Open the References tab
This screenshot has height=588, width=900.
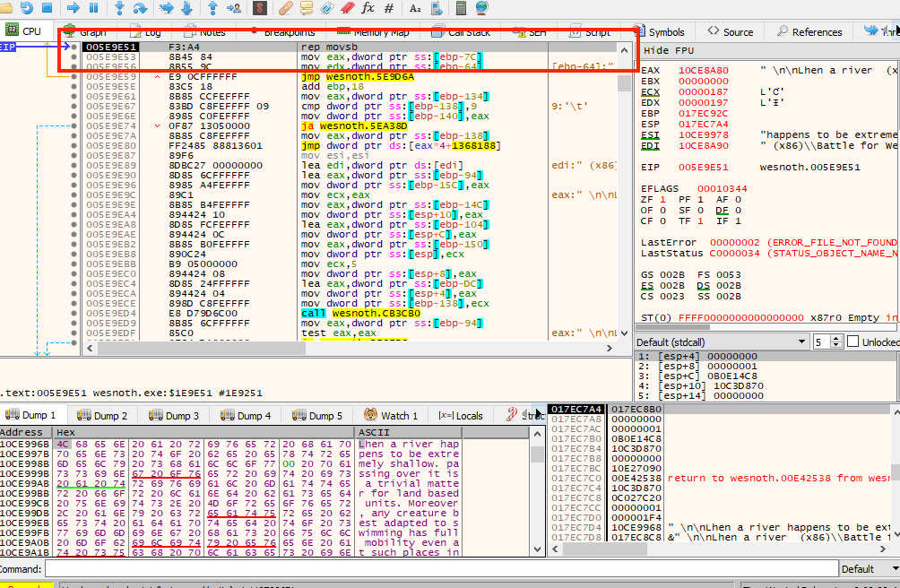(x=809, y=32)
